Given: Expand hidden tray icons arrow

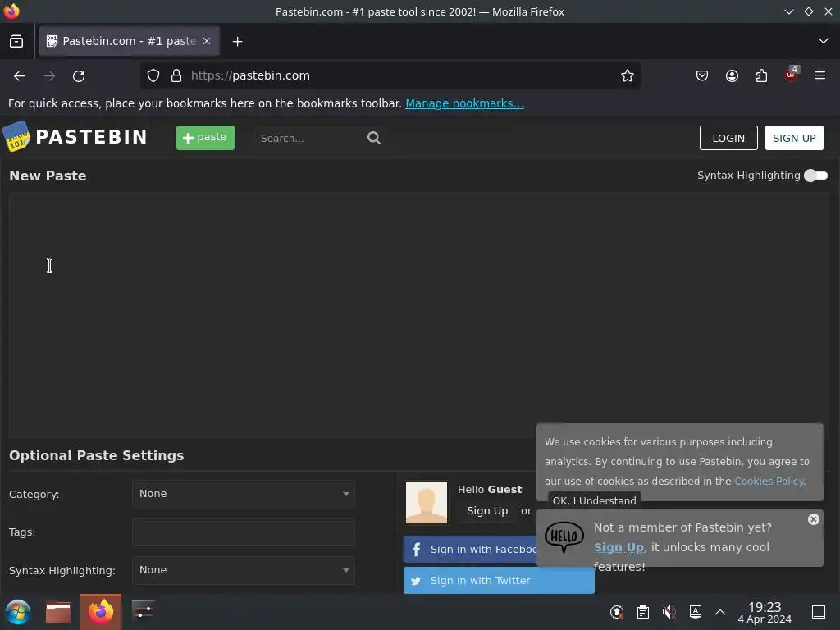Looking at the screenshot, I should pos(720,612).
